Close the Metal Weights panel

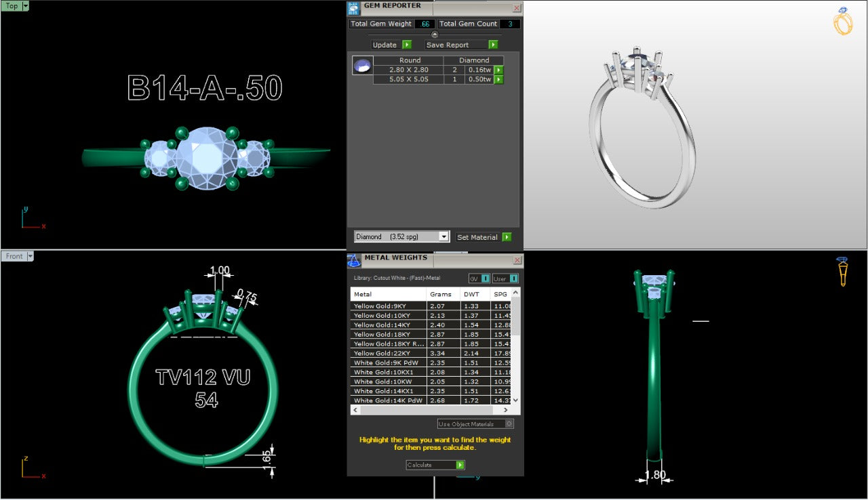click(517, 260)
